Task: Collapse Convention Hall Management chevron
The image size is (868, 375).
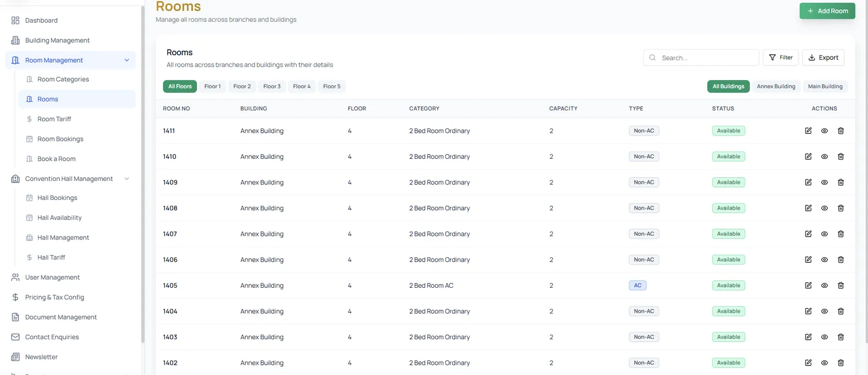Action: 127,179
